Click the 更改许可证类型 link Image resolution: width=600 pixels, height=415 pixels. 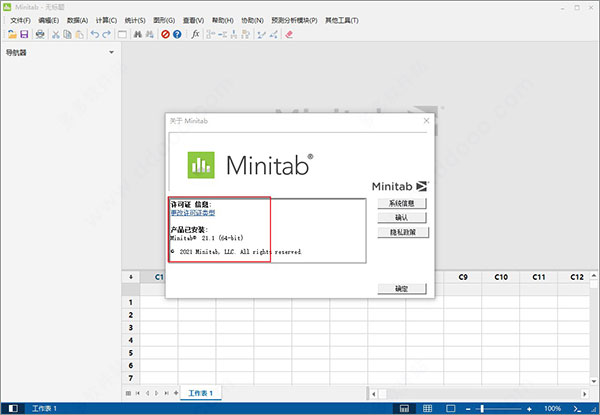(193, 213)
